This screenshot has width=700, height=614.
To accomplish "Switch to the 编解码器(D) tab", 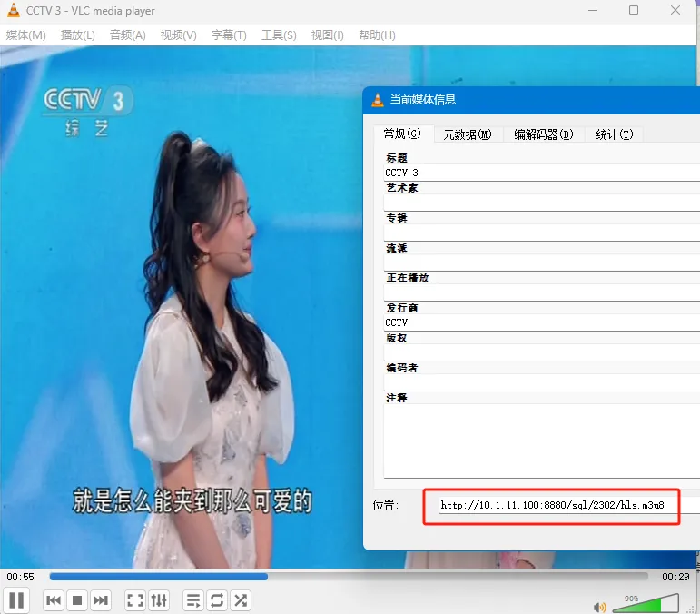I will [x=544, y=134].
